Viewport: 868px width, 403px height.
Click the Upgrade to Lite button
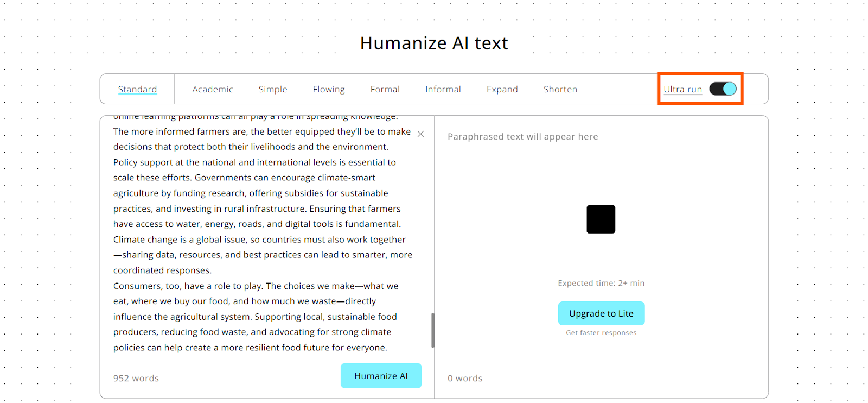coord(601,313)
